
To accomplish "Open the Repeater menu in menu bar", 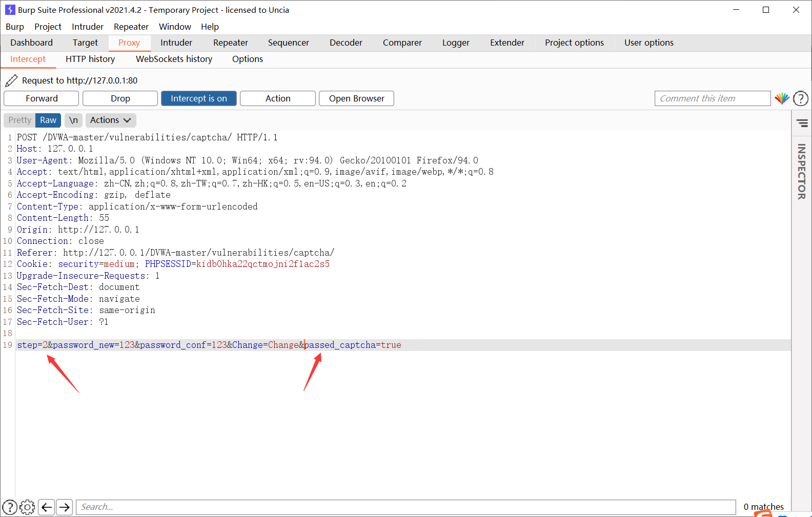I will tap(131, 27).
